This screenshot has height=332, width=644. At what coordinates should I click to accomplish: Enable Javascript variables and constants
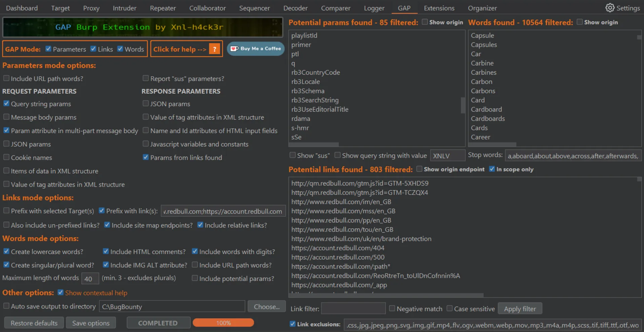coord(146,144)
